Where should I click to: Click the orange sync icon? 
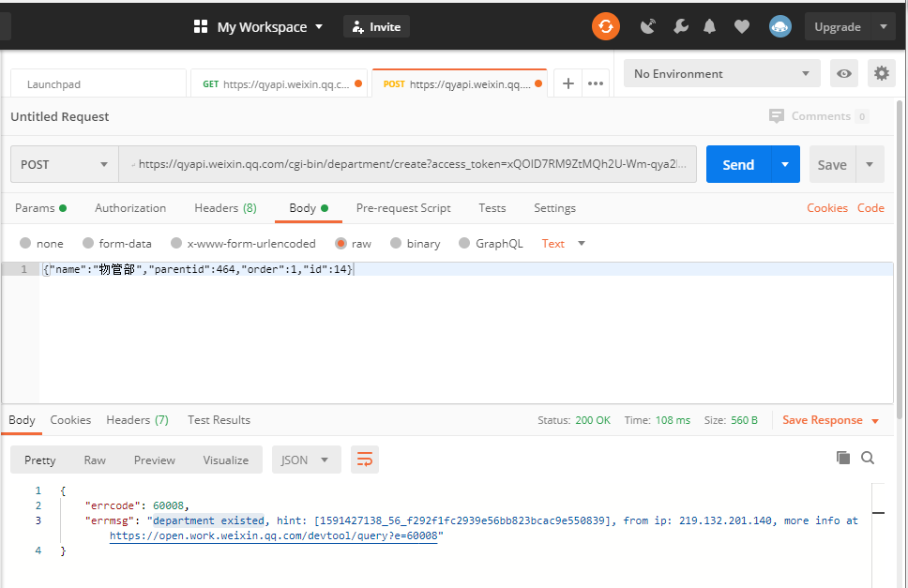[606, 26]
